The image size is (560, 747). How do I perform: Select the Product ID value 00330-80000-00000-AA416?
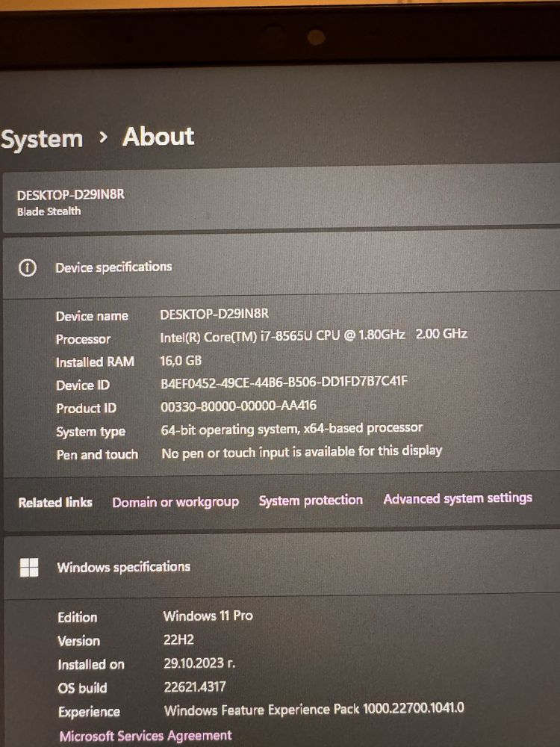click(239, 406)
